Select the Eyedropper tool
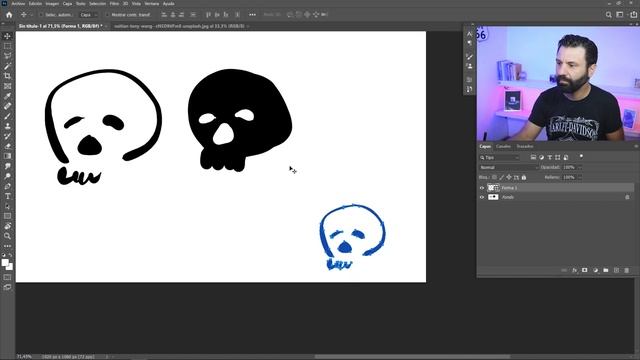Viewport: 640px width, 360px height. pos(7,96)
